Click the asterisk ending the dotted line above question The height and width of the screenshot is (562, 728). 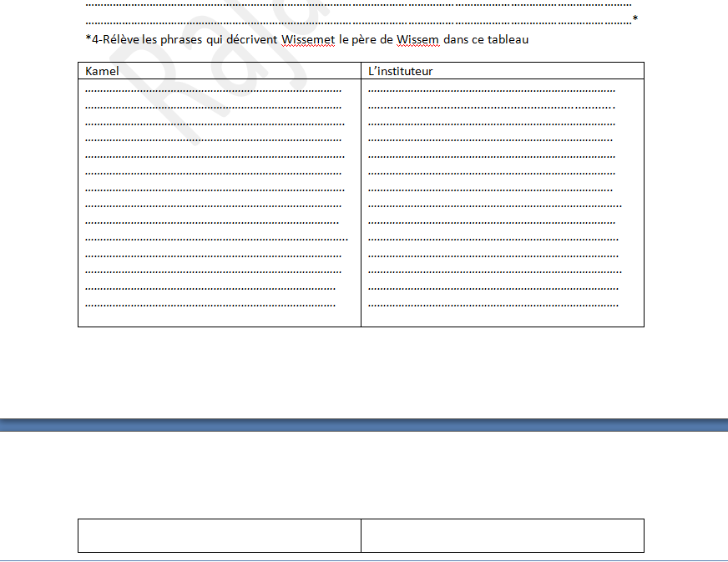pyautogui.click(x=635, y=19)
